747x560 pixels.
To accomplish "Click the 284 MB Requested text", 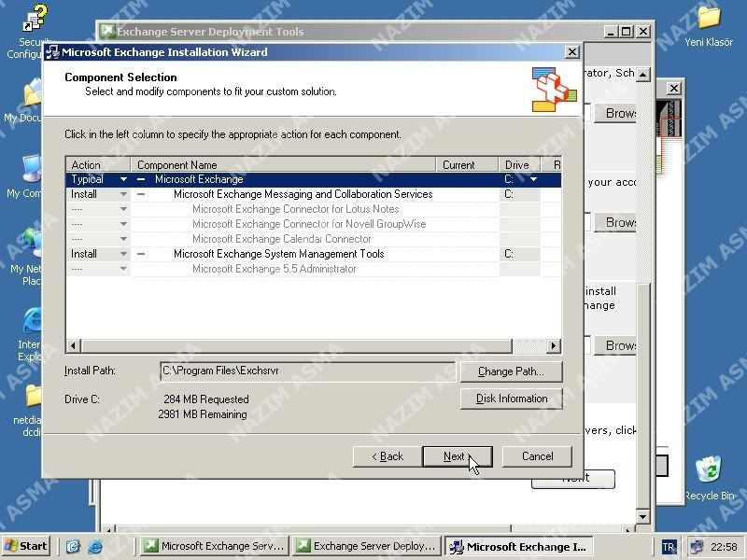I will (x=206, y=399).
